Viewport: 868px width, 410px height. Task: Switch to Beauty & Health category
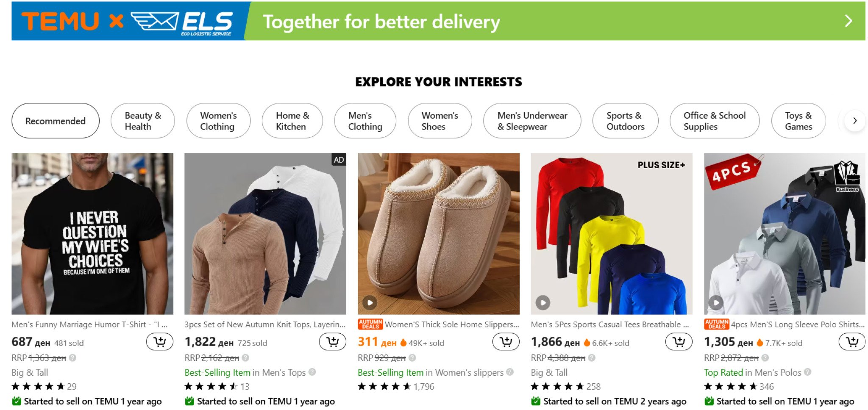[x=143, y=121]
